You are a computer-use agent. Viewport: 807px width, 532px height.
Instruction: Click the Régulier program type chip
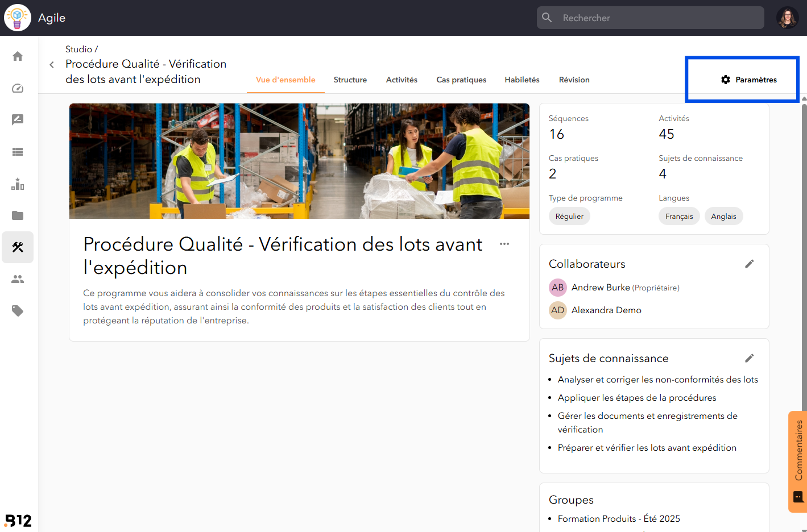[x=569, y=216]
